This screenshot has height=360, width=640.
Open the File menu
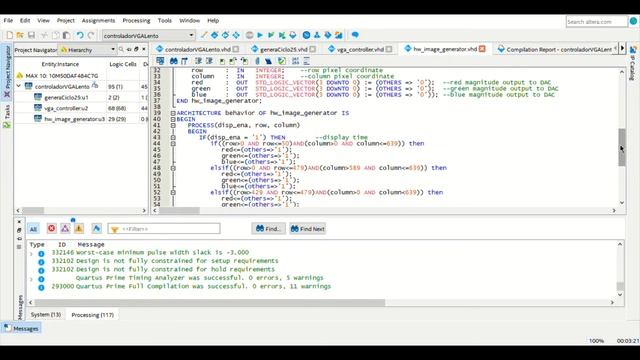pyautogui.click(x=8, y=20)
